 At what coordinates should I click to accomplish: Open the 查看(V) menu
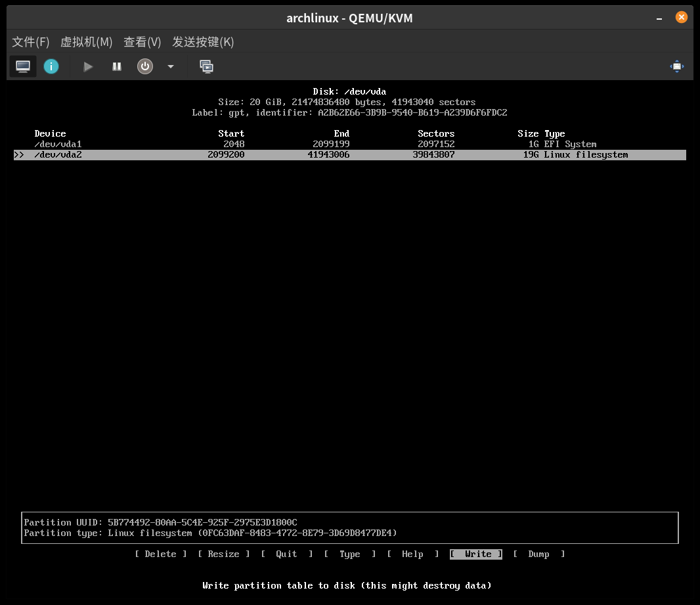[x=142, y=42]
